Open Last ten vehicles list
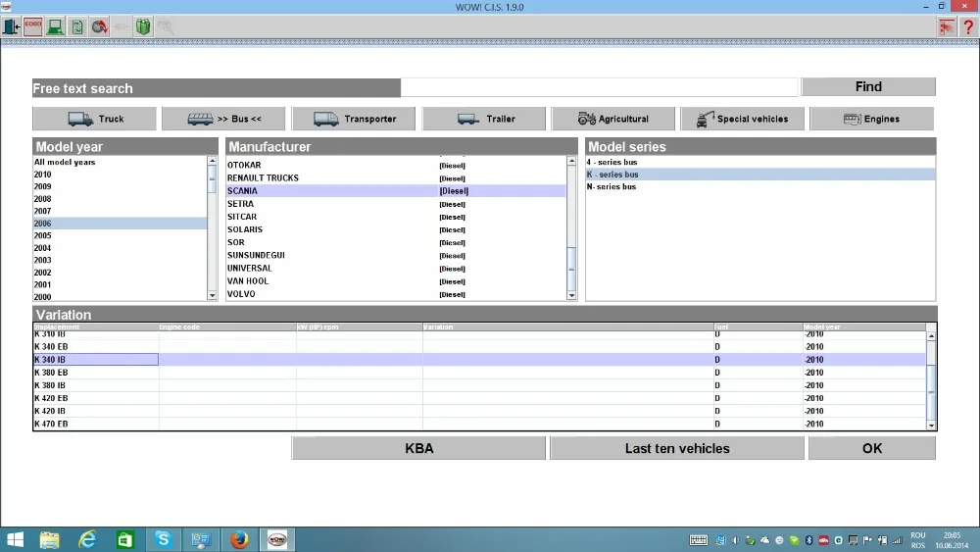The image size is (980, 552). pos(677,448)
